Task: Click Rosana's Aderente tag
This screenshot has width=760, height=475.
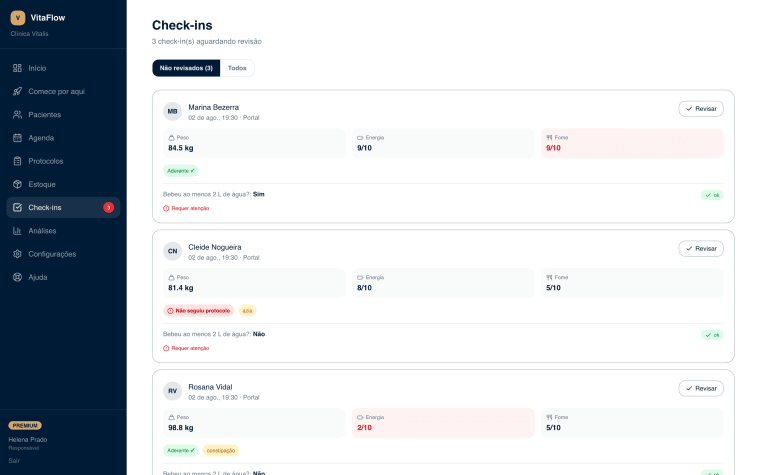Action: (181, 451)
